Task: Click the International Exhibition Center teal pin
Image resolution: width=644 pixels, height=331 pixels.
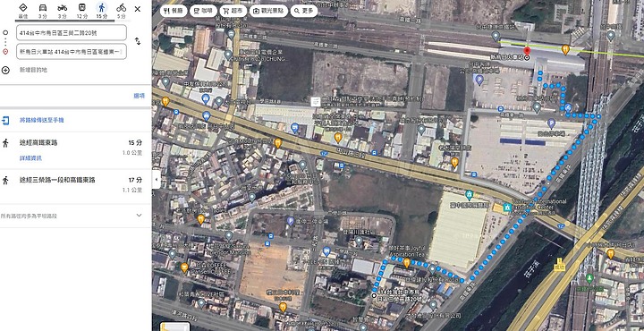Action: click(x=508, y=208)
